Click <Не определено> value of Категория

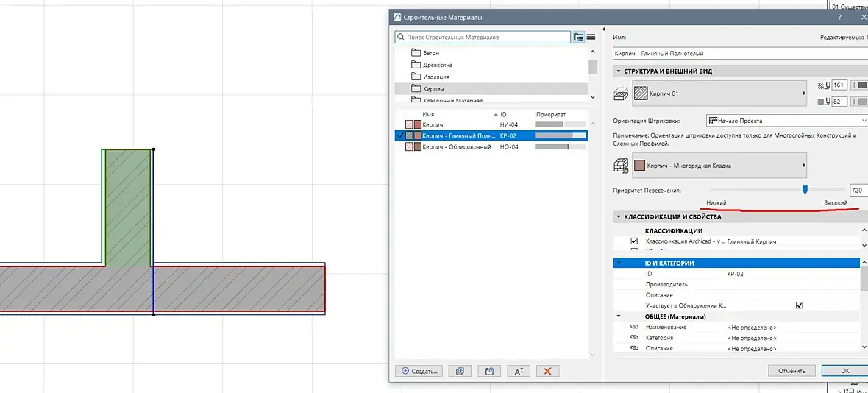coord(752,338)
